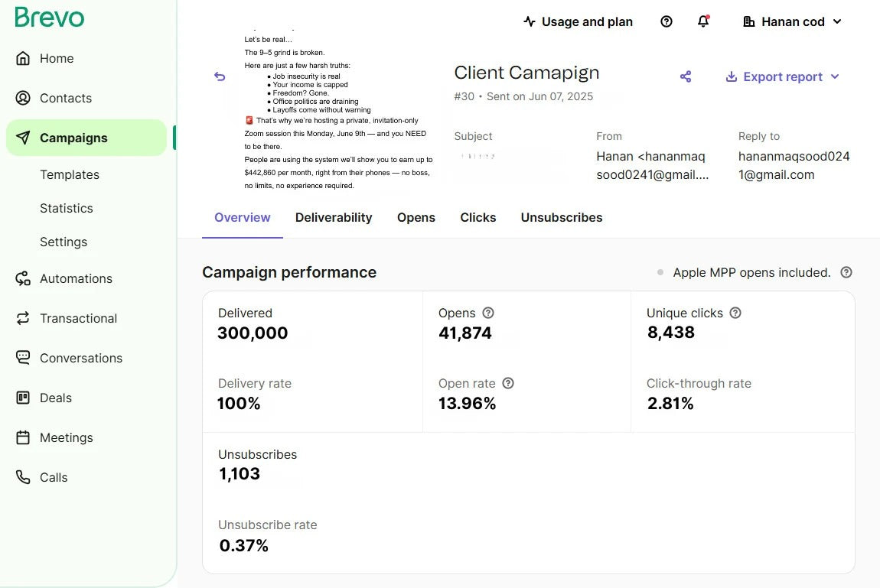This screenshot has width=880, height=588.
Task: Open Automations from the sidebar
Action: point(22,278)
